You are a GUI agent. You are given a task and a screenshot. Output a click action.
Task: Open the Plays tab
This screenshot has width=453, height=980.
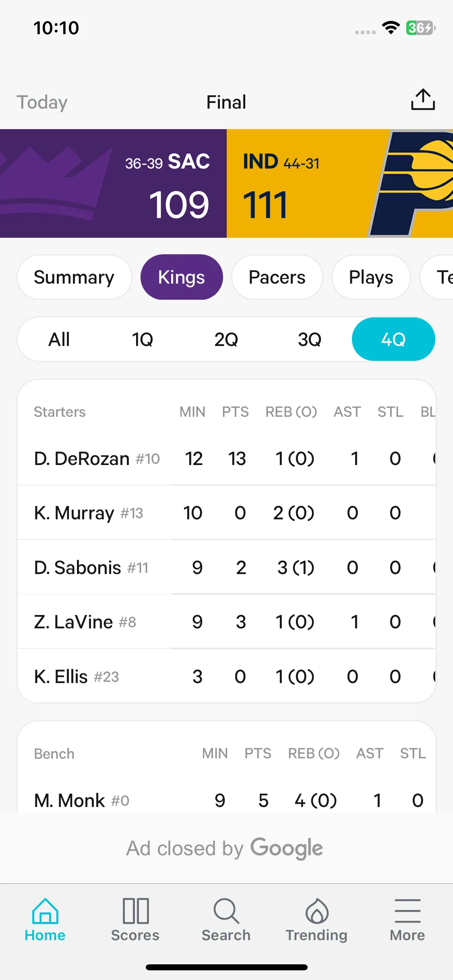click(x=371, y=277)
